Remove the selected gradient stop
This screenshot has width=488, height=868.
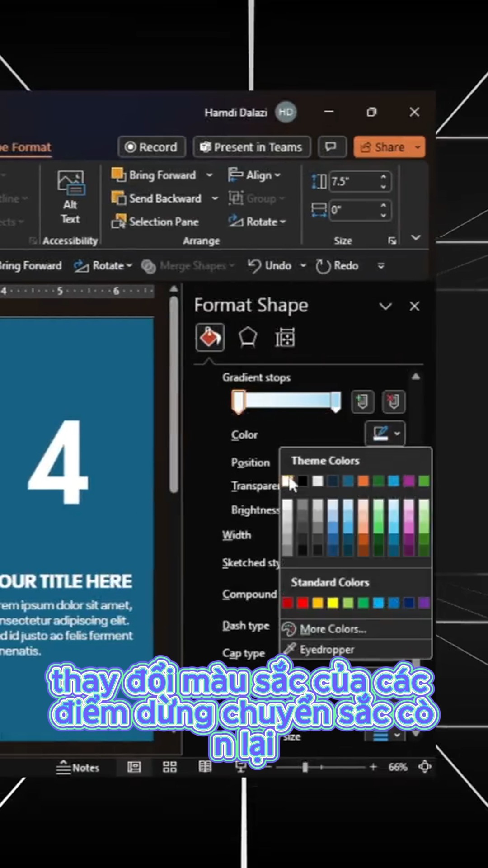(393, 401)
